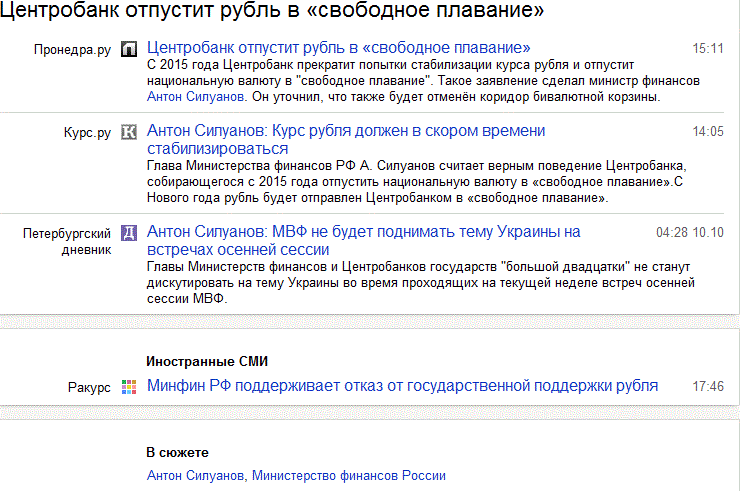Click the 04:28 10.10 timestamp
The width and height of the screenshot is (740, 491).
click(690, 232)
